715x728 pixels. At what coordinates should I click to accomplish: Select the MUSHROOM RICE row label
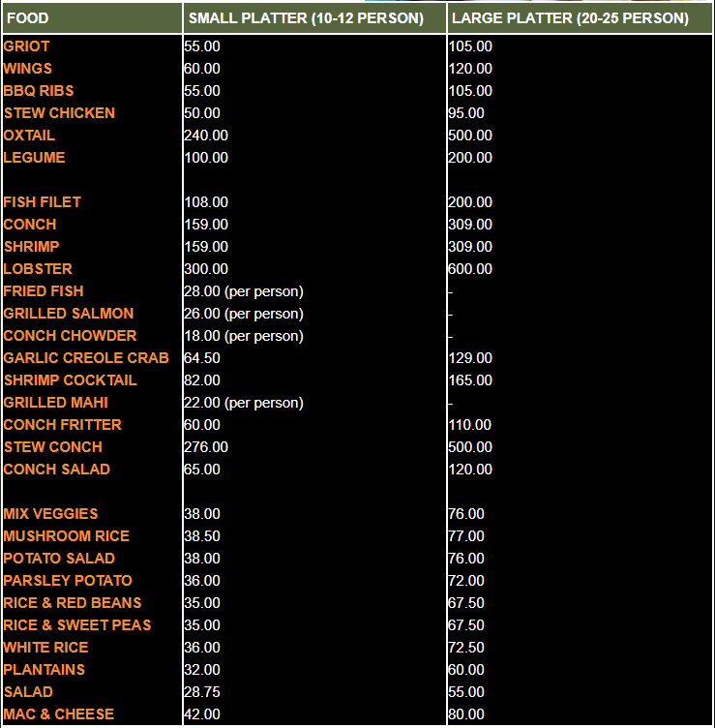[x=67, y=536]
